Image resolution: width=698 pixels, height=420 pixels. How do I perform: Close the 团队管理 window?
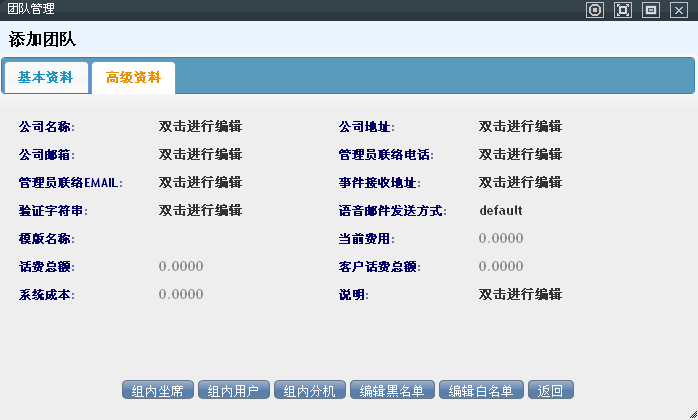point(679,10)
